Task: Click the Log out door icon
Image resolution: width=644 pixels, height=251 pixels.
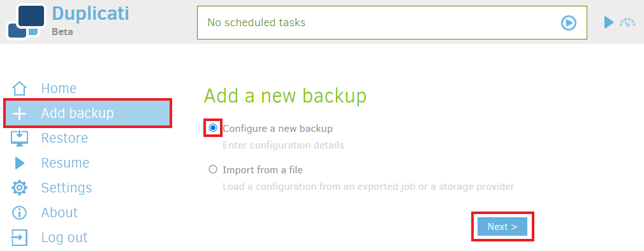Action: click(x=19, y=238)
